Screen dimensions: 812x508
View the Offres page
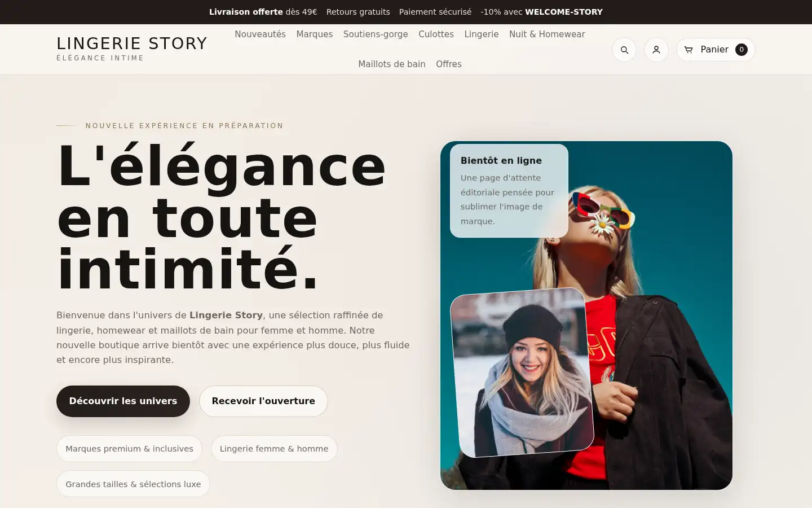point(449,64)
